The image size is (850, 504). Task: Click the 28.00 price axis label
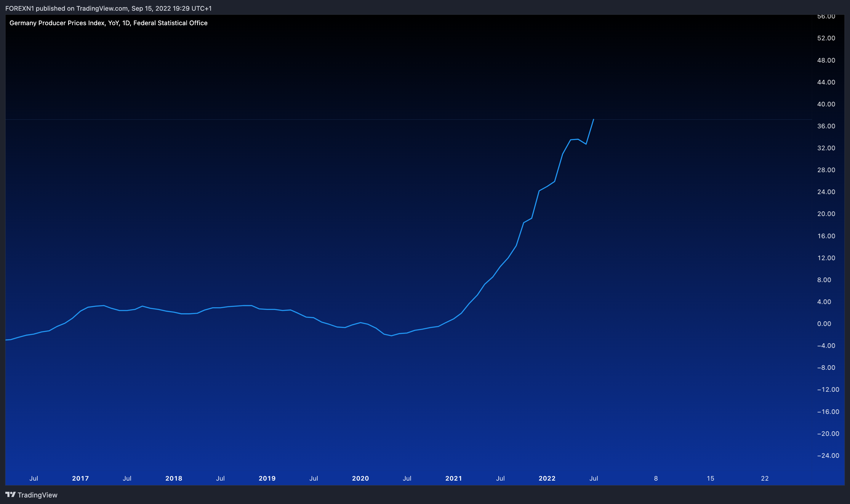coord(826,170)
